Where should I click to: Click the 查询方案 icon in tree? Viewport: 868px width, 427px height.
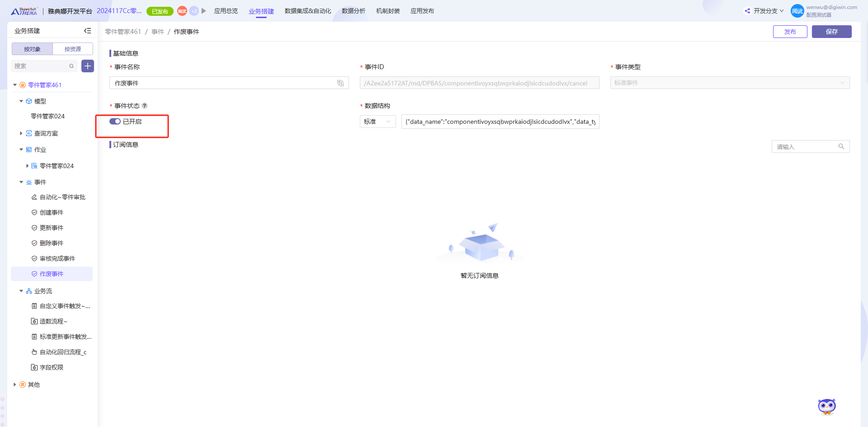tap(29, 133)
